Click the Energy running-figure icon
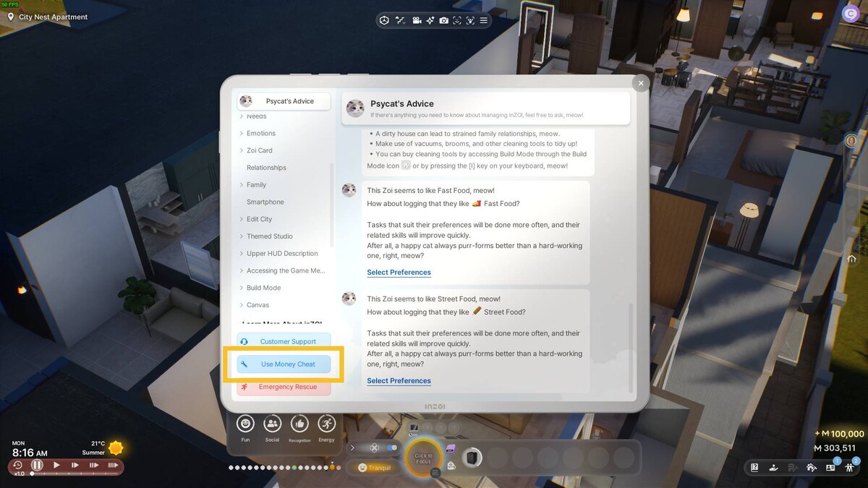This screenshot has width=868, height=488. tap(326, 424)
